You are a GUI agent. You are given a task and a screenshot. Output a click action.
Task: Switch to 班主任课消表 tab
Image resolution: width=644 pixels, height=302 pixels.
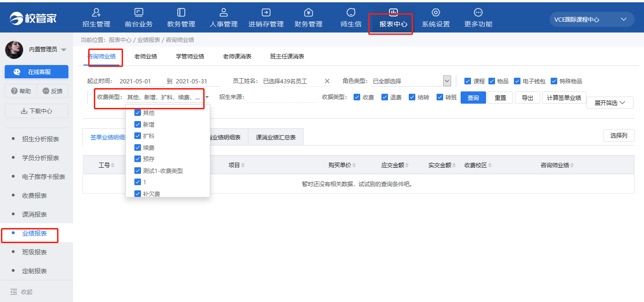(x=287, y=57)
